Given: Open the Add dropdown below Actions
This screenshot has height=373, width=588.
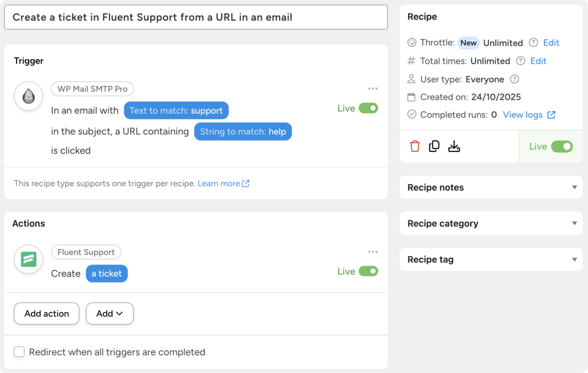Looking at the screenshot, I should coord(109,313).
